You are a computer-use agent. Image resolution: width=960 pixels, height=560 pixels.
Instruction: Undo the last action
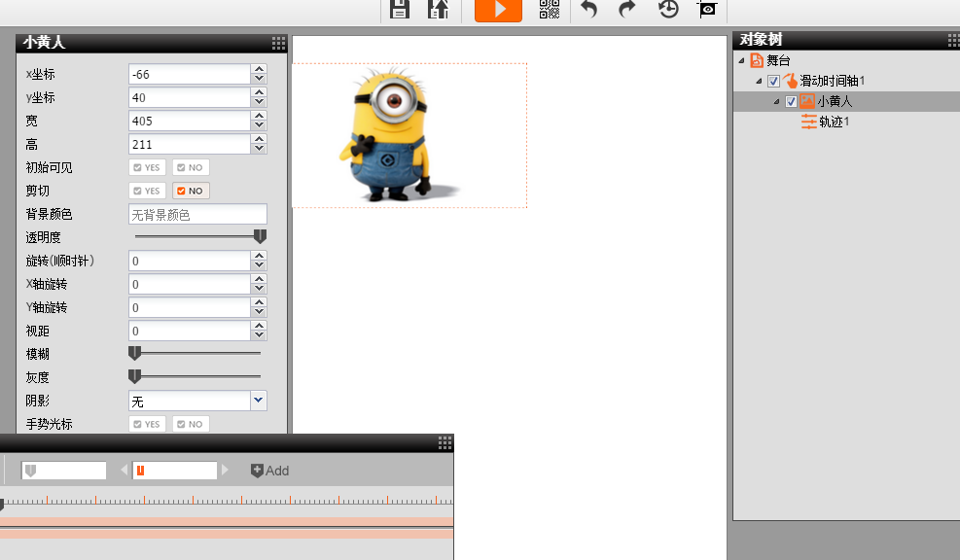pyautogui.click(x=589, y=9)
